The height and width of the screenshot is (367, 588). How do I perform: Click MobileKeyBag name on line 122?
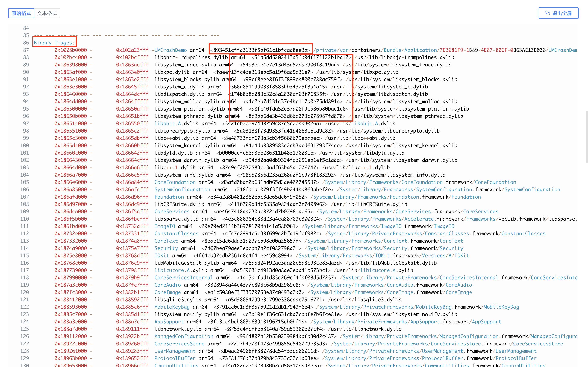pyautogui.click(x=172, y=307)
